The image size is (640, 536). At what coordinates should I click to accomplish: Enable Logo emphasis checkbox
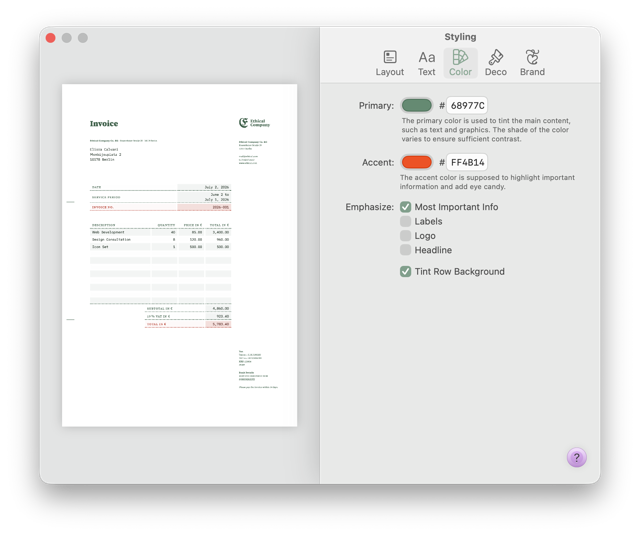pos(405,236)
